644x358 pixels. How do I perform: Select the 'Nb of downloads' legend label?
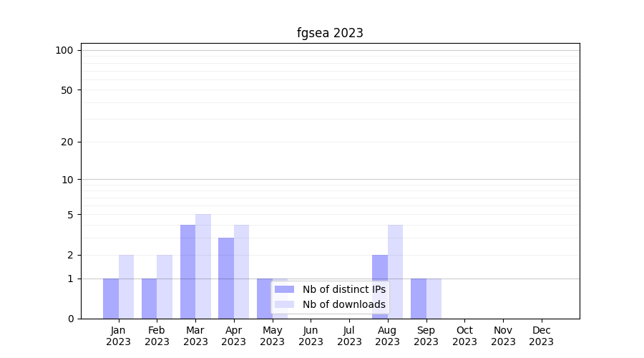point(343,304)
